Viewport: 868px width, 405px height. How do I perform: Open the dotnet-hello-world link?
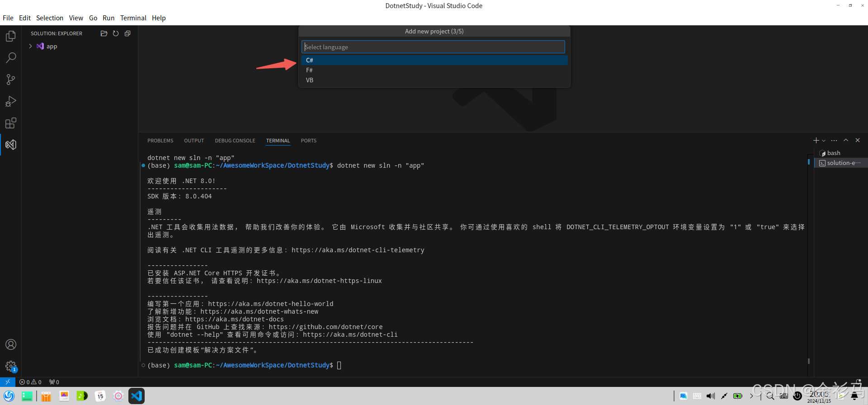tap(271, 304)
